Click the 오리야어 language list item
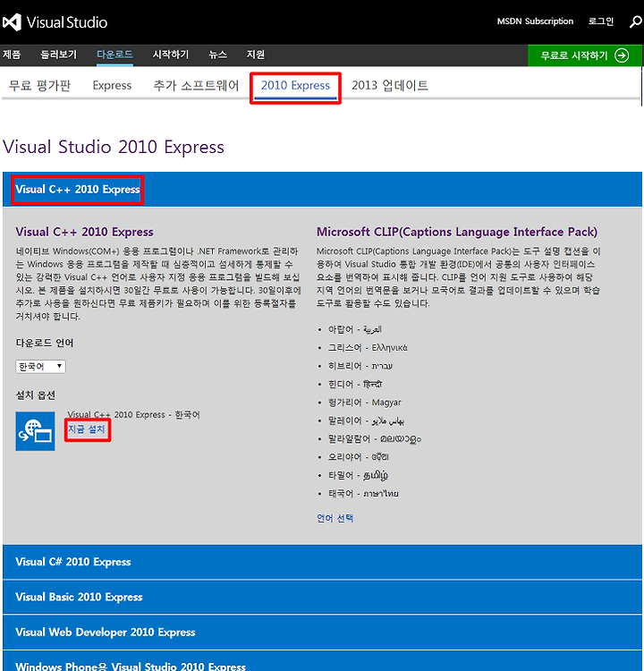Screen dimensions: 644x671 (x=358, y=457)
